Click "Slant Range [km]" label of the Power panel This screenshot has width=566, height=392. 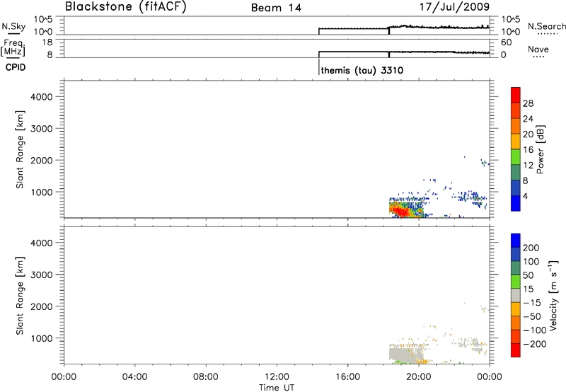[20, 149]
